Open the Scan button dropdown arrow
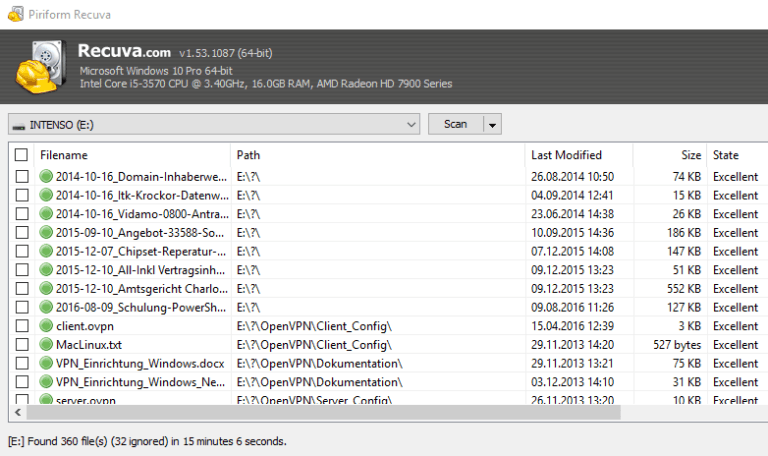Viewport: 768px width, 456px height. click(x=492, y=125)
